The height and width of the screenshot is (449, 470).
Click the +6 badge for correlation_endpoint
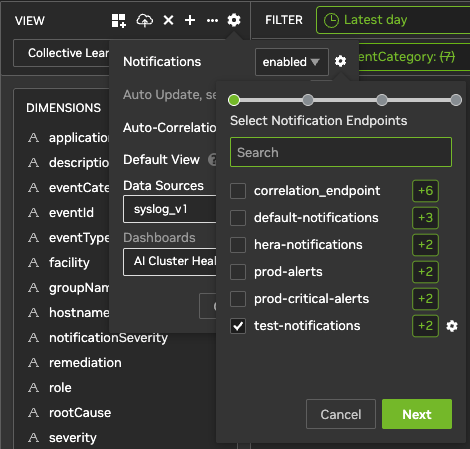coord(425,191)
